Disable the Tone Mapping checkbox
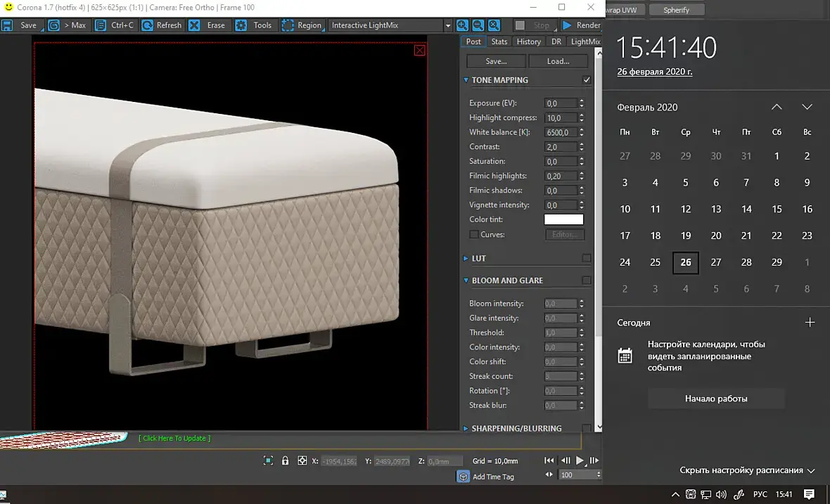The height and width of the screenshot is (504, 830). pyautogui.click(x=587, y=80)
